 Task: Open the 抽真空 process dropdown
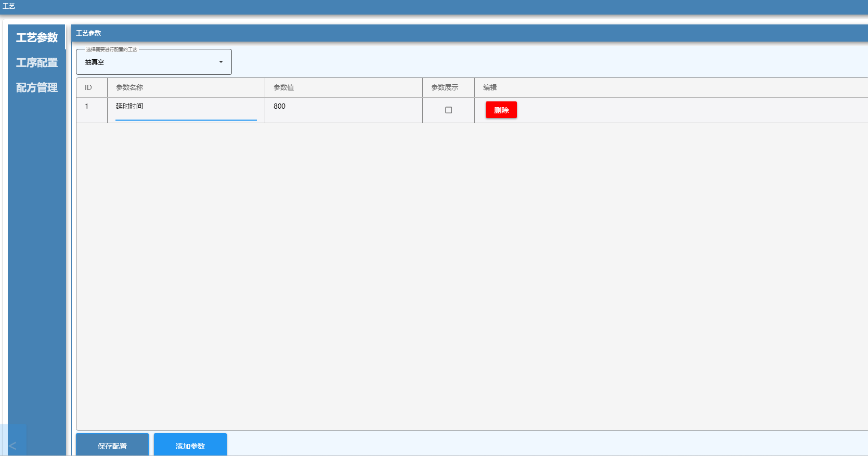coord(154,62)
